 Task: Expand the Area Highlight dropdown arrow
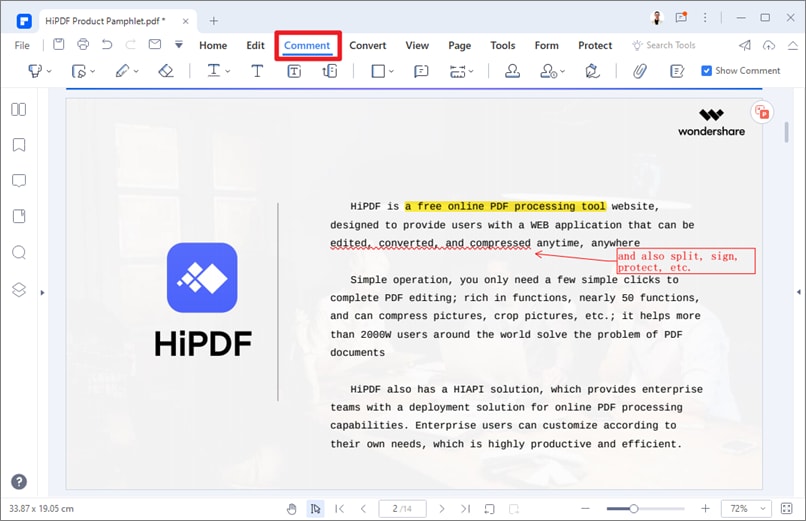point(93,71)
